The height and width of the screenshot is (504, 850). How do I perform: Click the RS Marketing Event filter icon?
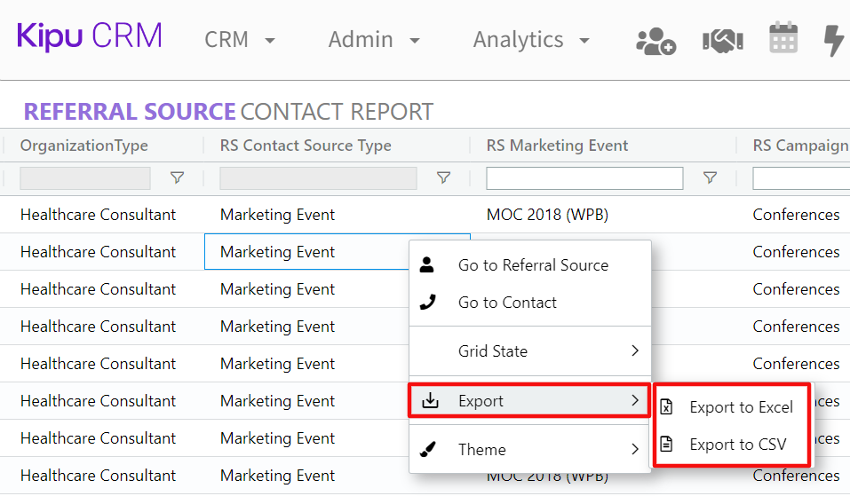710,178
